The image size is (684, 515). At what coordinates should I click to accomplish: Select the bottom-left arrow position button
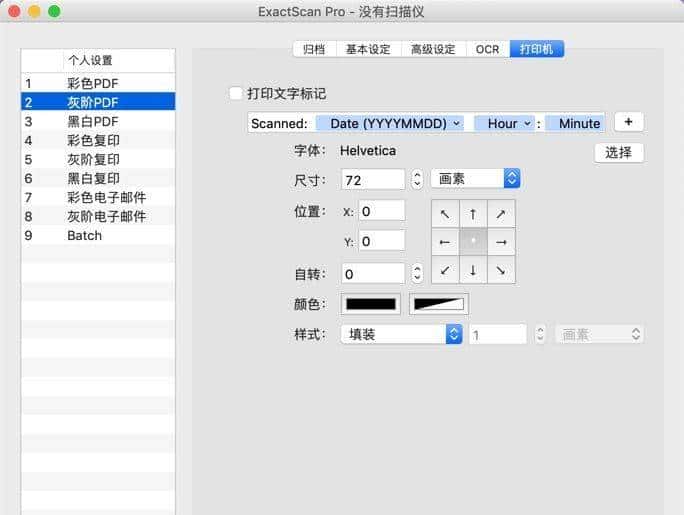pyautogui.click(x=445, y=270)
